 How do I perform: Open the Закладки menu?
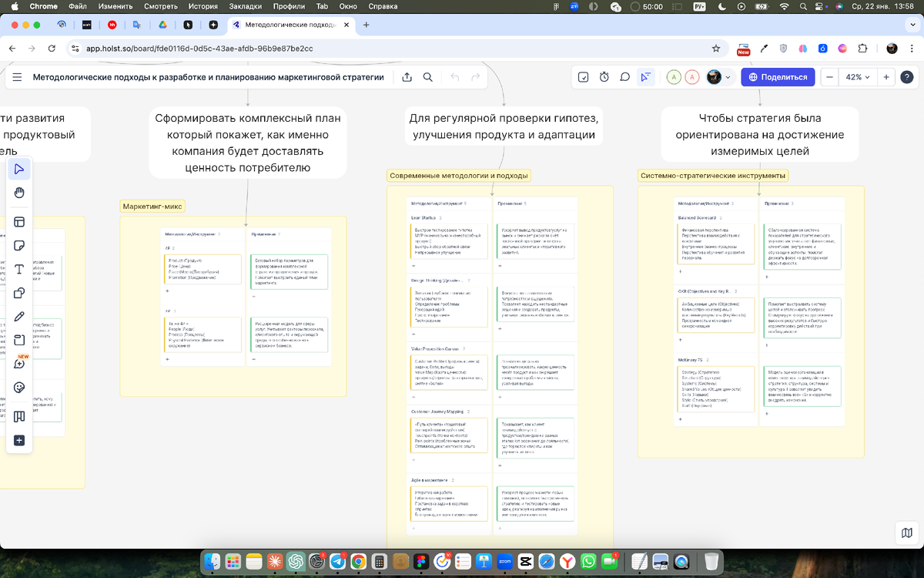click(245, 6)
